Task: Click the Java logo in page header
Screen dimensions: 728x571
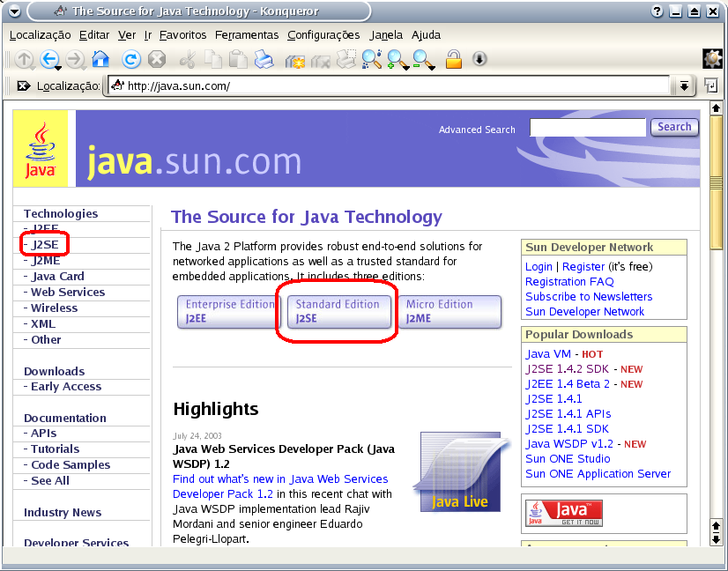Action: (40, 149)
